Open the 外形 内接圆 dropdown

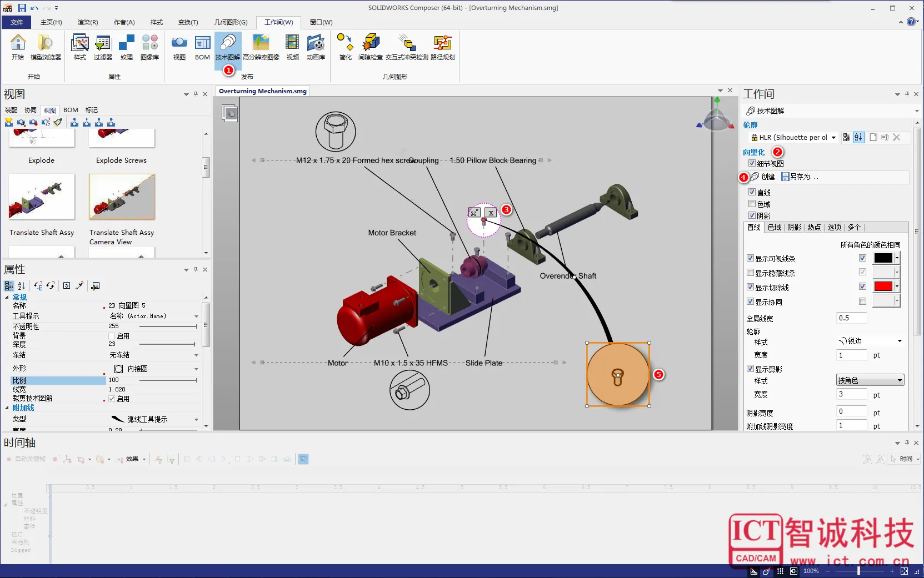[x=196, y=369]
